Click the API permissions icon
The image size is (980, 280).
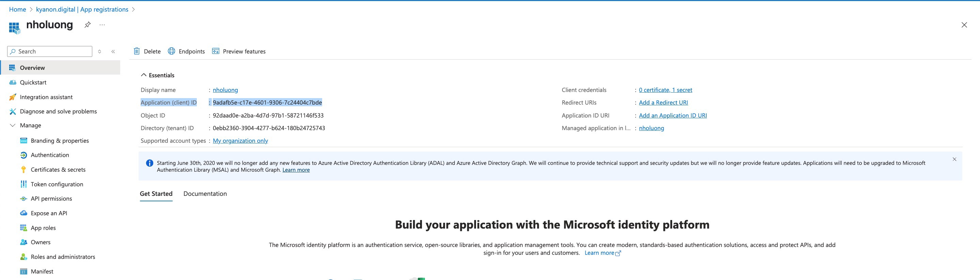(x=23, y=199)
